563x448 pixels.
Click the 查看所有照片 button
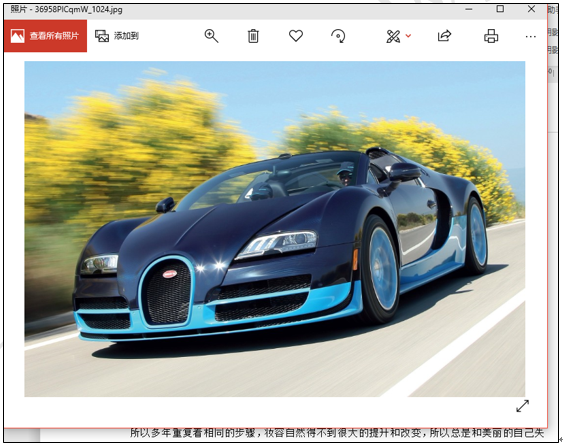point(45,36)
